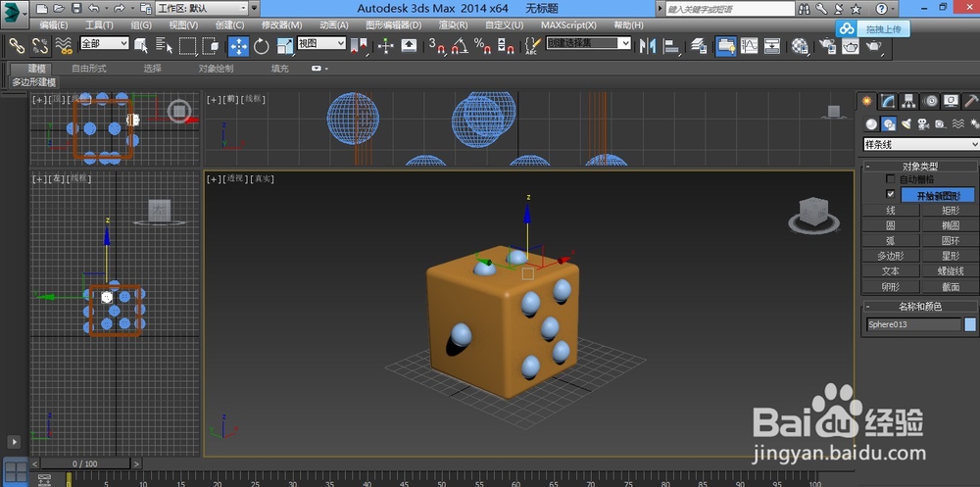Click the 文本 shape button
This screenshot has height=487, width=980.
pos(891,271)
